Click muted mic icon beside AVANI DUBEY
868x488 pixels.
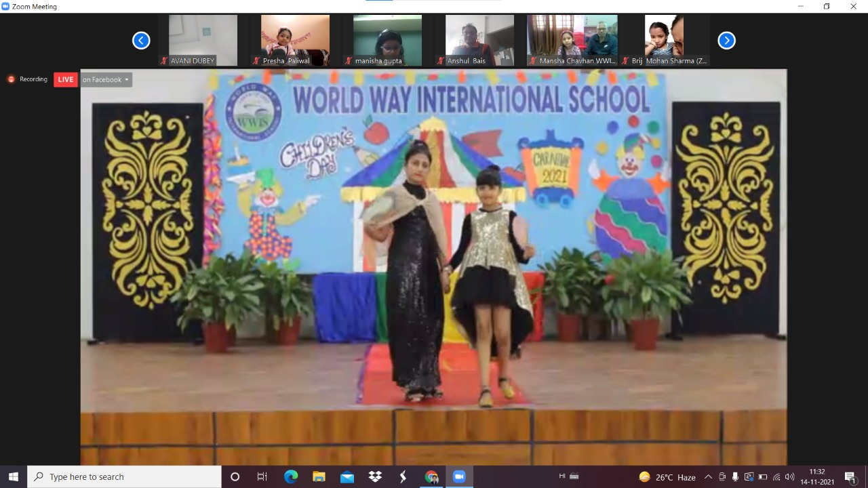(x=164, y=61)
